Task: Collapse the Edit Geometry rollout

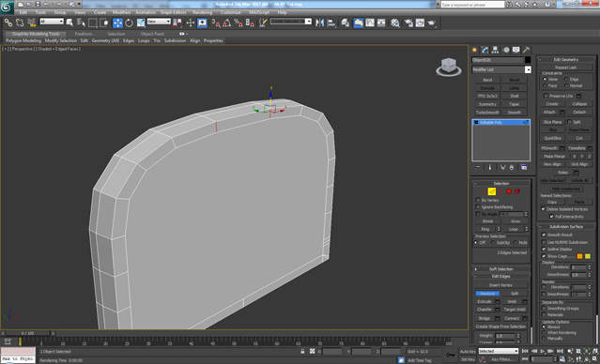Action: (x=566, y=60)
